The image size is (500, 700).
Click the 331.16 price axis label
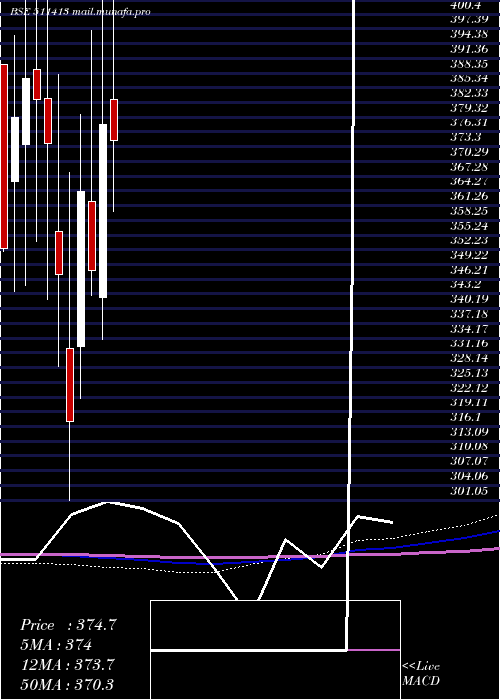pos(468,343)
